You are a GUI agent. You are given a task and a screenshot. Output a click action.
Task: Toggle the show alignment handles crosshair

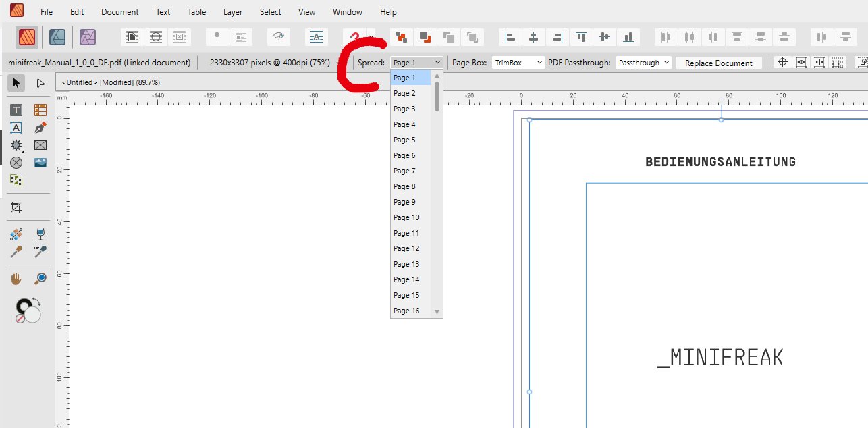(783, 62)
